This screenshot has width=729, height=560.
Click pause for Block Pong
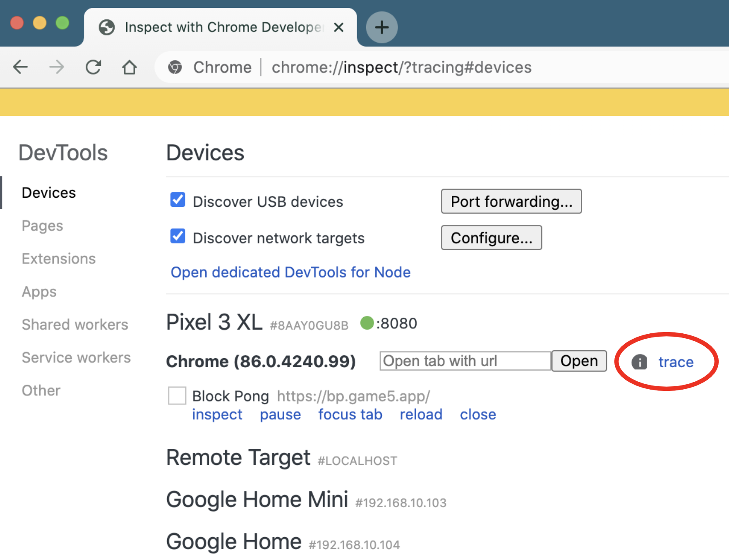click(280, 414)
